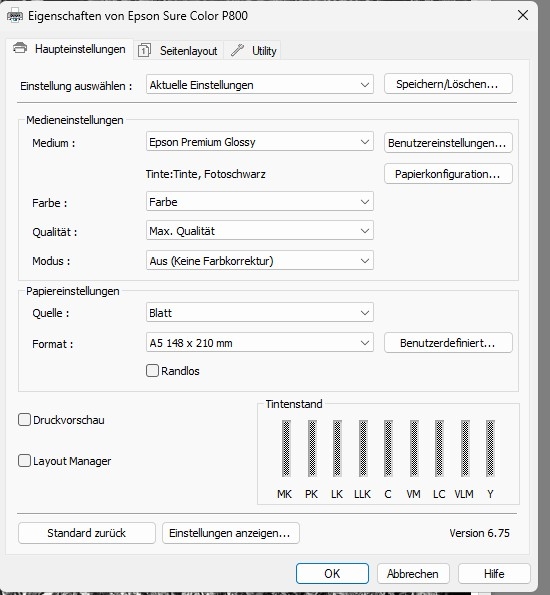Open Hilfe button
Image resolution: width=550 pixels, height=595 pixels.
494,573
